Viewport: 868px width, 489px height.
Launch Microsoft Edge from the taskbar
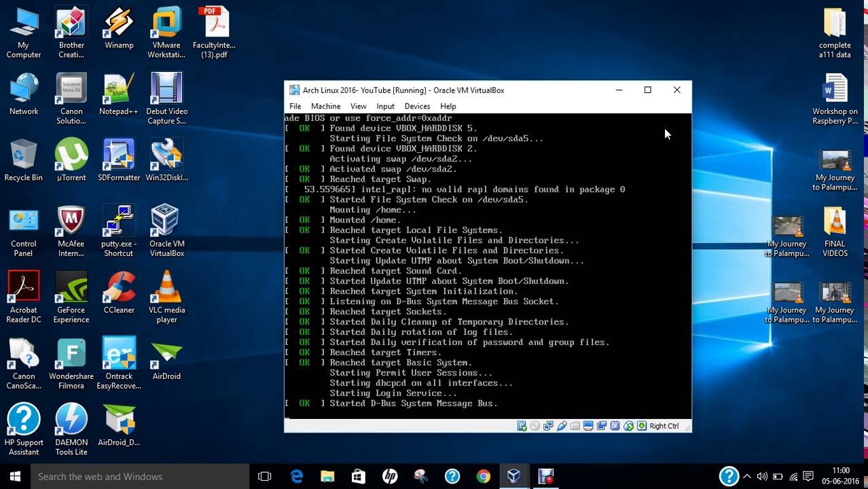pos(297,477)
